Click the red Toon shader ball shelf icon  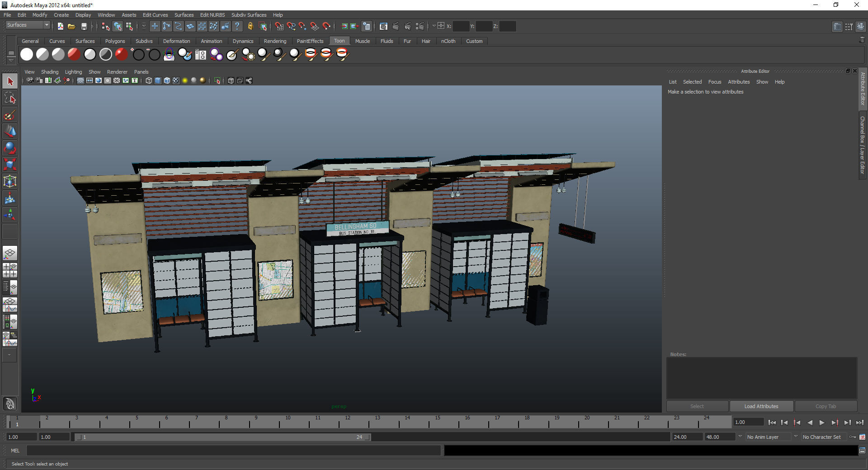tap(121, 54)
